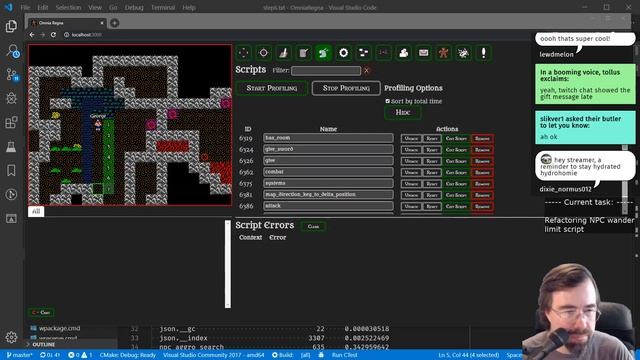This screenshot has width=640, height=360.
Task: Click the white chat log scrollbar
Action: [228, 264]
